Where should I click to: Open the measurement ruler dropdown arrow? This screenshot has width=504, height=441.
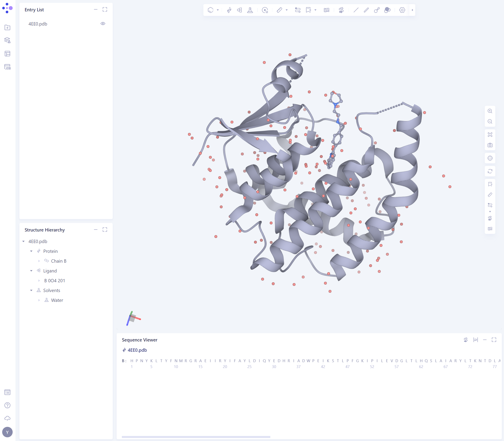point(286,10)
